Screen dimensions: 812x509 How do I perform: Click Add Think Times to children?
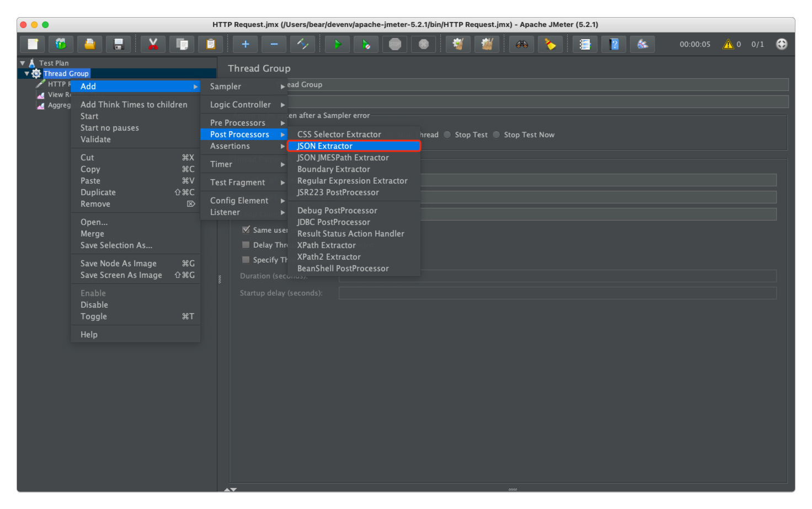click(x=136, y=105)
